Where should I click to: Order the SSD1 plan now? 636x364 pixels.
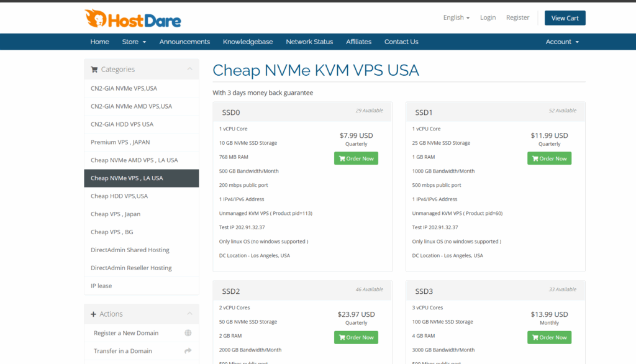point(549,158)
